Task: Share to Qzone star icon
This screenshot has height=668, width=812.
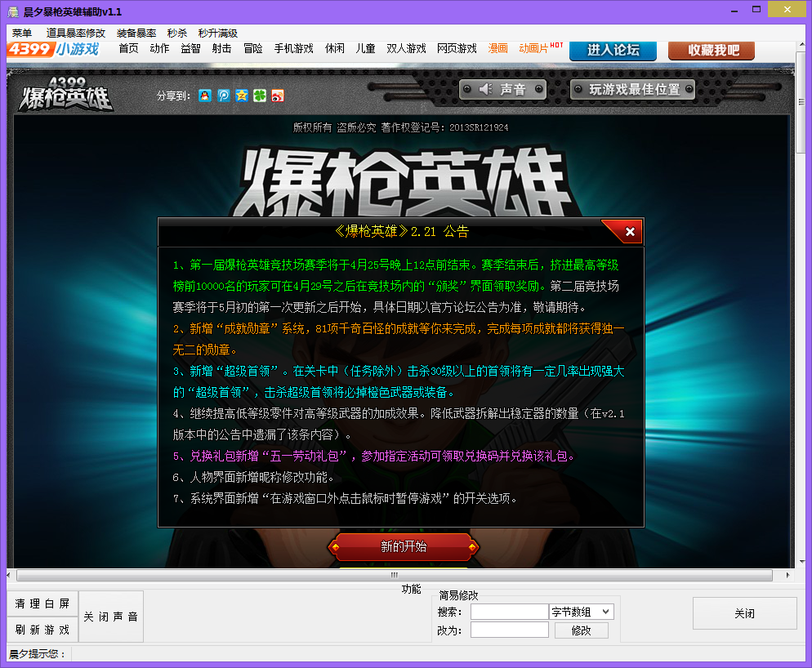Action: pos(242,96)
